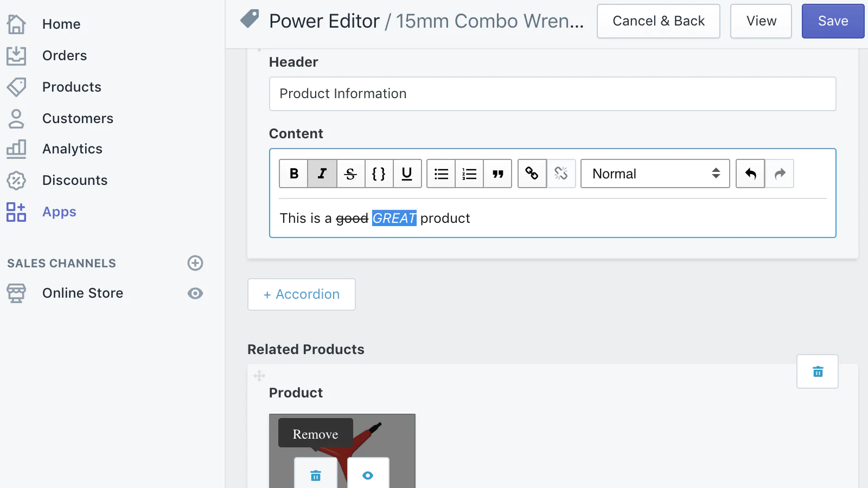This screenshot has width=868, height=488.
Task: Toggle underline formatting
Action: coord(407,174)
